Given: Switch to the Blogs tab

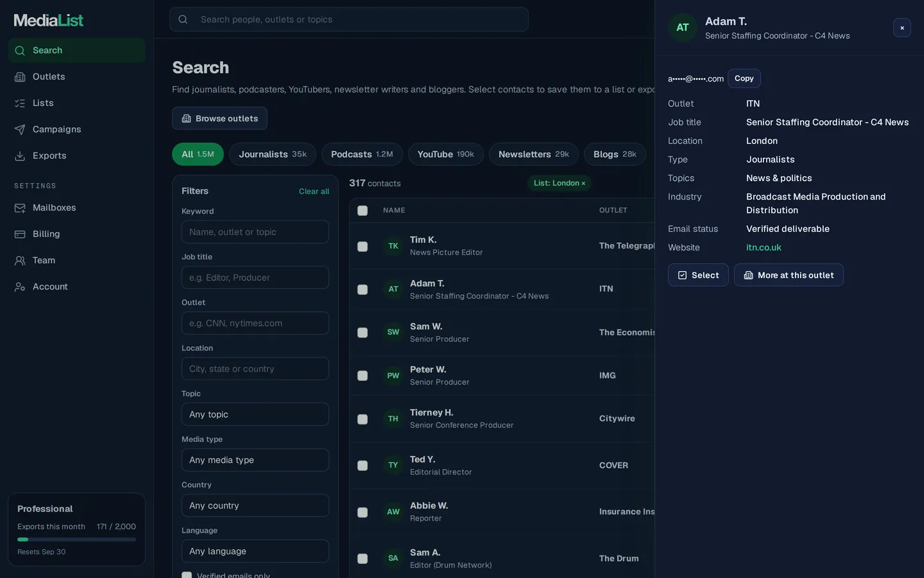Looking at the screenshot, I should tap(615, 154).
